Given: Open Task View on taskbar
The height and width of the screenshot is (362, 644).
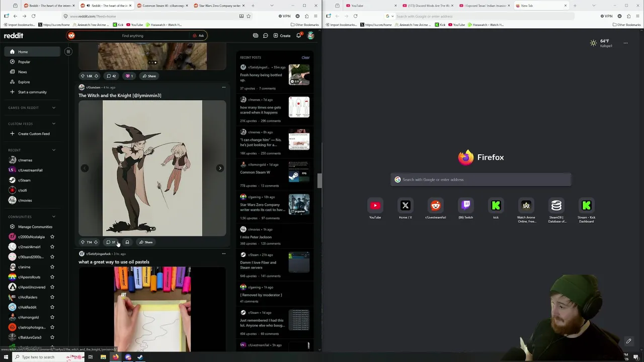Looking at the screenshot, I should pyautogui.click(x=91, y=357).
